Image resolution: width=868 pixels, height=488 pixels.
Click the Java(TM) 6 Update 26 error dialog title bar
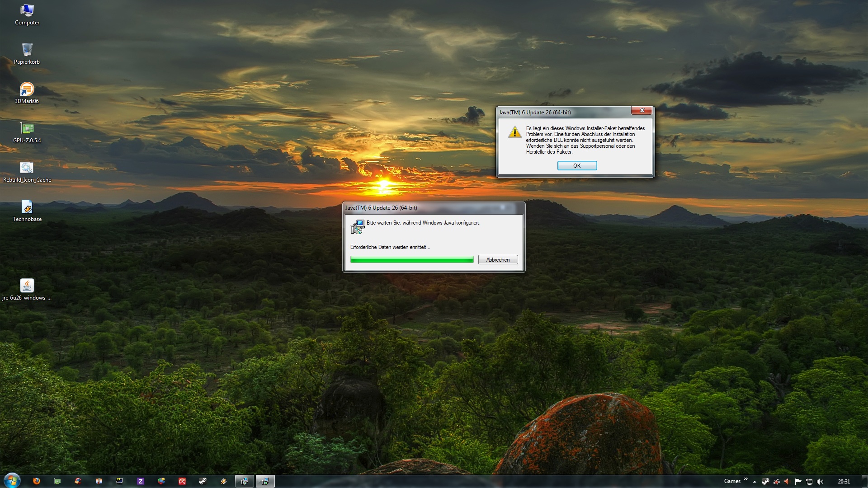[563, 113]
